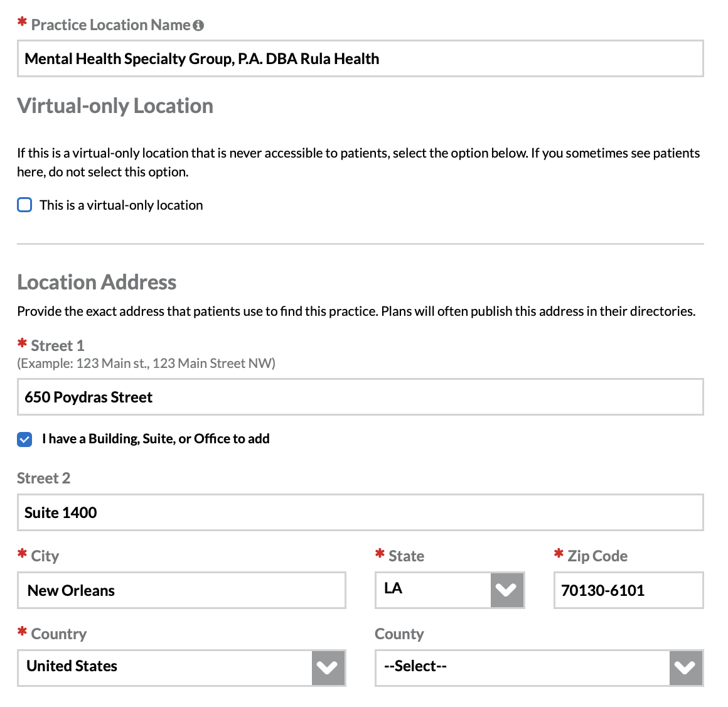Expand the Country dropdown arrow

pyautogui.click(x=328, y=668)
